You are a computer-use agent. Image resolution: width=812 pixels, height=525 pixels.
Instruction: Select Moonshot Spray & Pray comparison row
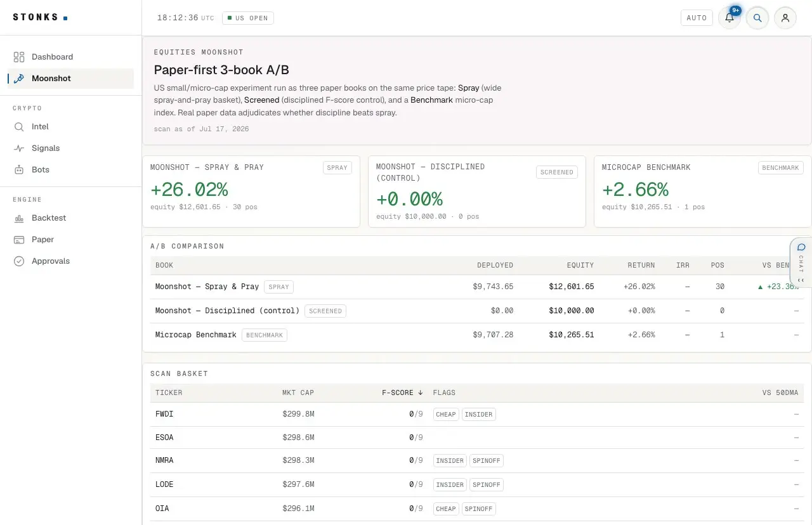pyautogui.click(x=477, y=287)
